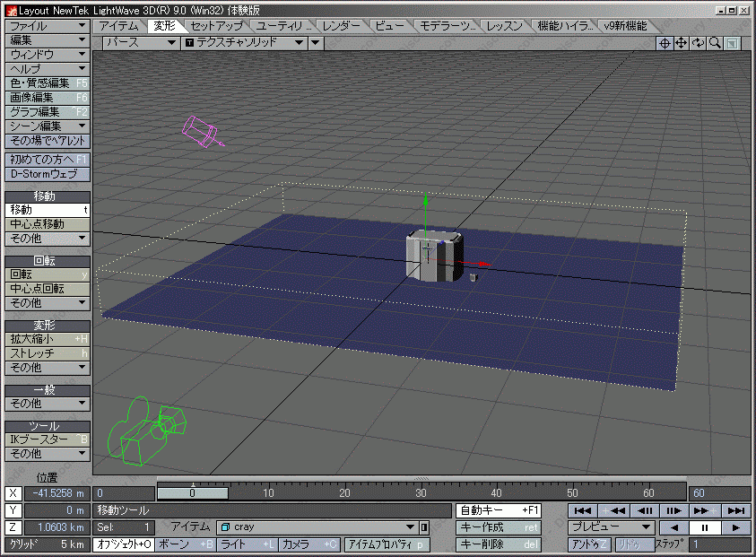Toggle the Y axis channel button

(x=13, y=510)
